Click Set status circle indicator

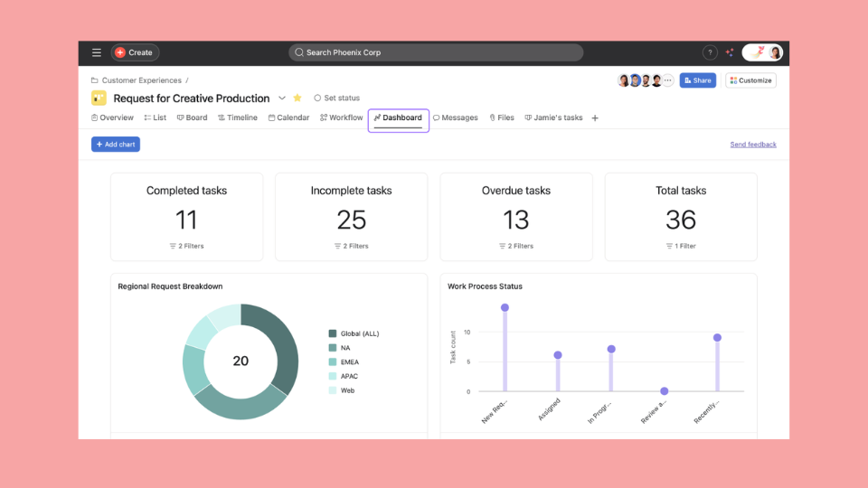point(317,99)
